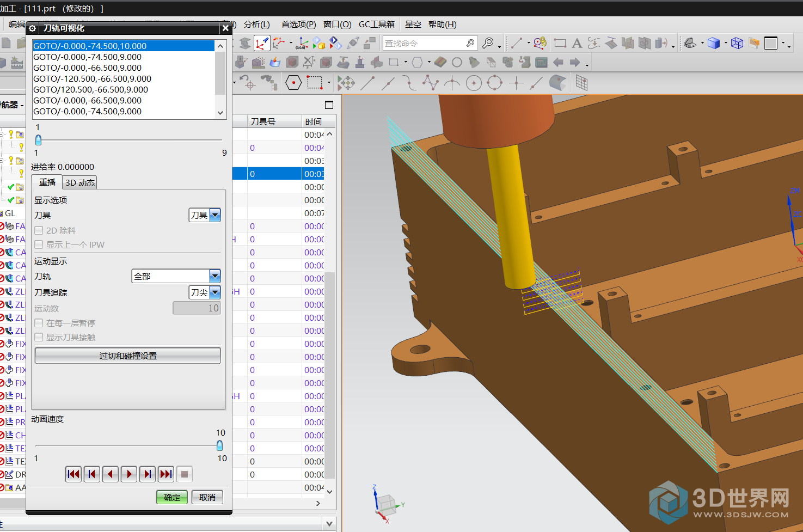Select the hexagon polygon tool in second toolbar
This screenshot has height=532, width=803.
pos(417,63)
